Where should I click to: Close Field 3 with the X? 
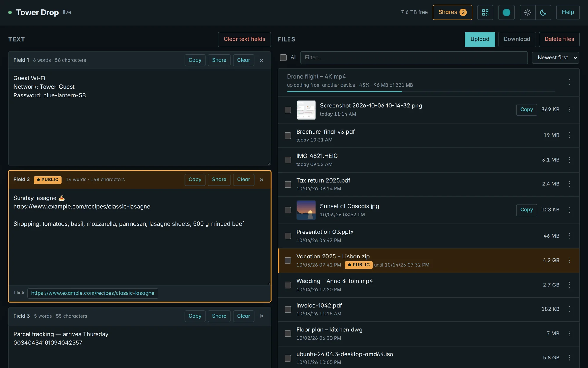pos(262,316)
